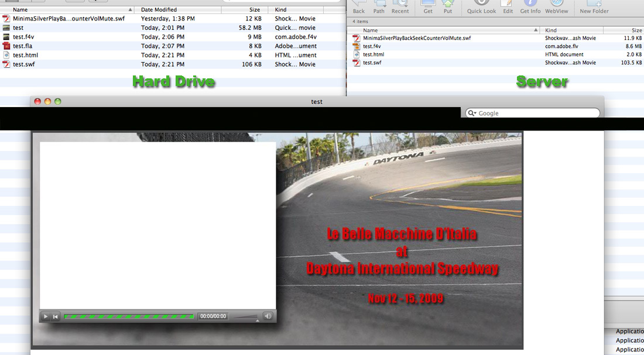Click 'Today, 2:07 PM' date for test.fla
This screenshot has height=355, width=644.
click(x=163, y=46)
